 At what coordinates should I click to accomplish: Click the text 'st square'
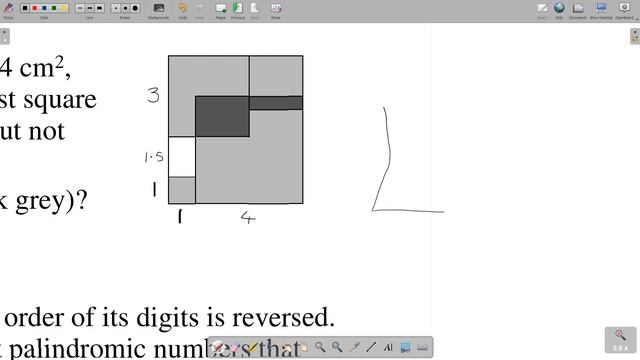48,100
